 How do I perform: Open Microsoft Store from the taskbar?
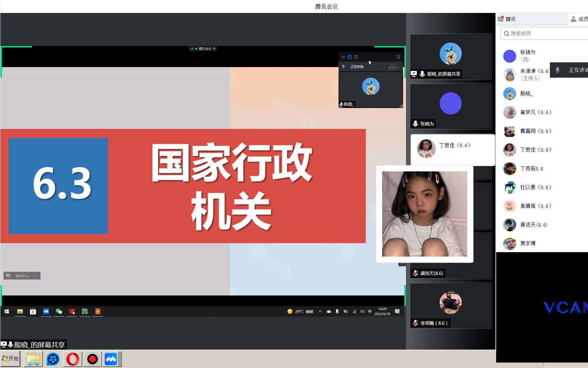click(33, 311)
